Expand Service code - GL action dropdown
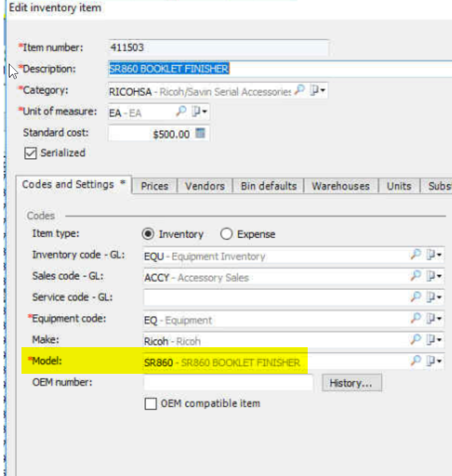Image resolution: width=452 pixels, height=476 pixels. (434, 297)
